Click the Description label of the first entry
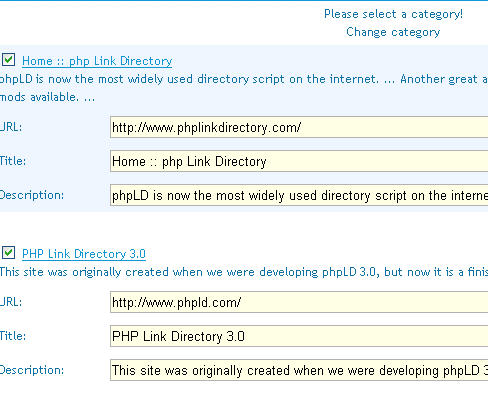The image size is (488, 413). click(32, 195)
